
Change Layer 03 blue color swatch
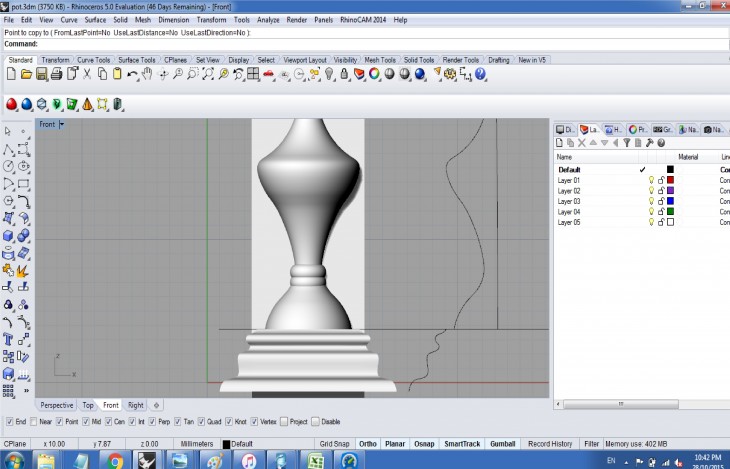[670, 201]
